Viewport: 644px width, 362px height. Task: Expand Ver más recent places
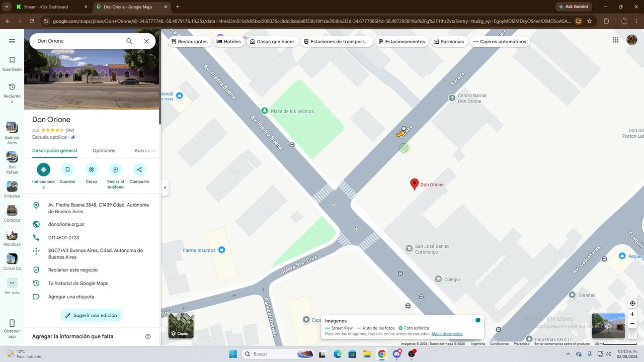coord(12,286)
